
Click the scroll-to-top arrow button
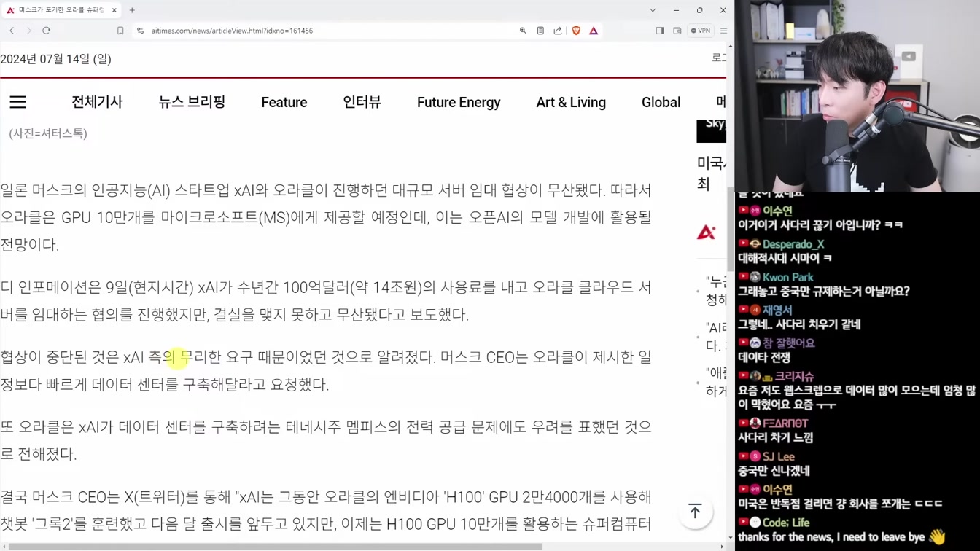click(695, 512)
